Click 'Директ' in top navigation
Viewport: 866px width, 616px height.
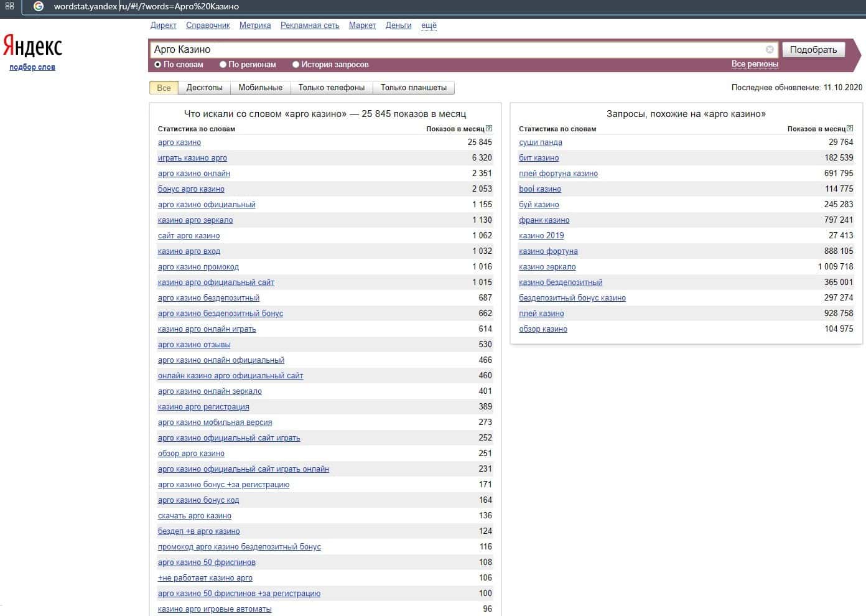[x=163, y=26]
